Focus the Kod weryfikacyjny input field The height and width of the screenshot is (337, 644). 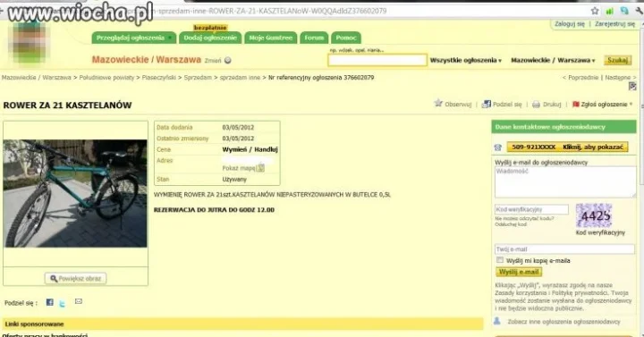tap(531, 210)
